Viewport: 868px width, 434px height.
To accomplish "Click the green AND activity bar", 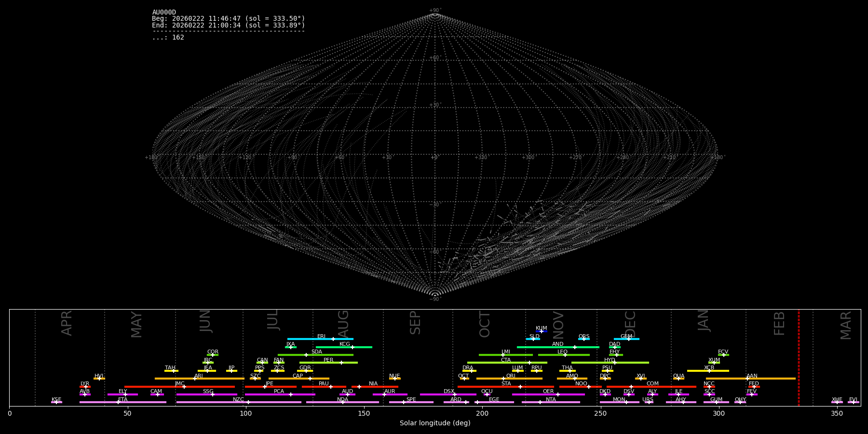I will click(x=558, y=347).
